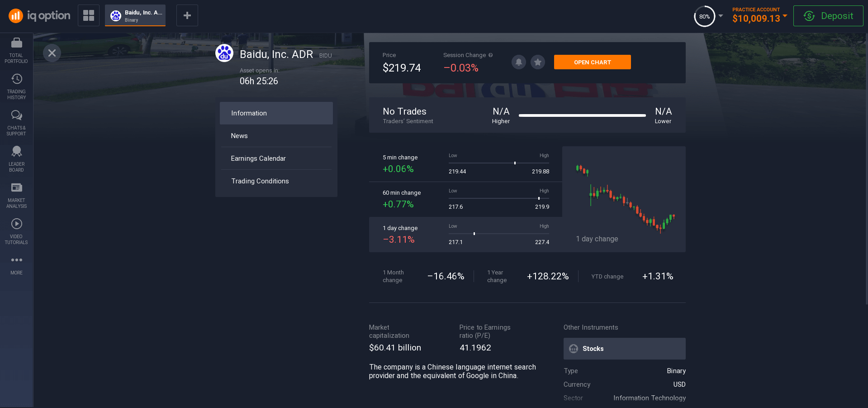Click the Traders' Sentiment bar

tap(582, 115)
